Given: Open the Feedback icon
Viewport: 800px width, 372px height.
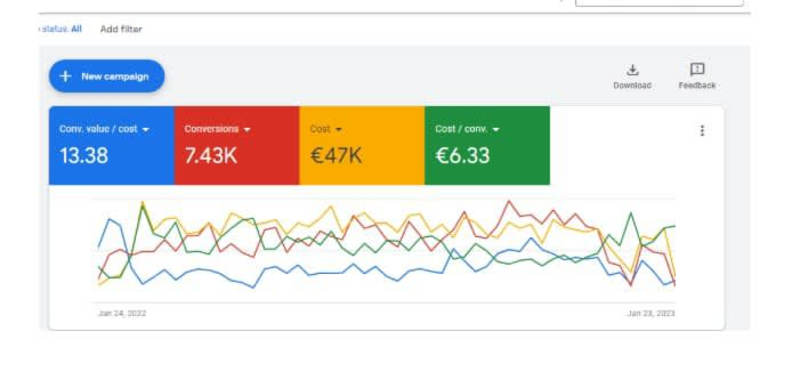Looking at the screenshot, I should [x=697, y=69].
